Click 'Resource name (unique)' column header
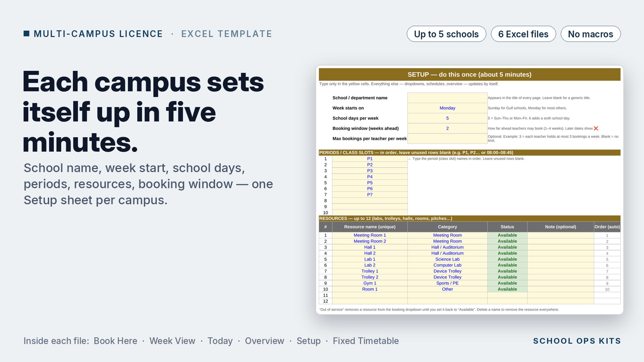Screen dimensions: 644x362 [x=370, y=227]
